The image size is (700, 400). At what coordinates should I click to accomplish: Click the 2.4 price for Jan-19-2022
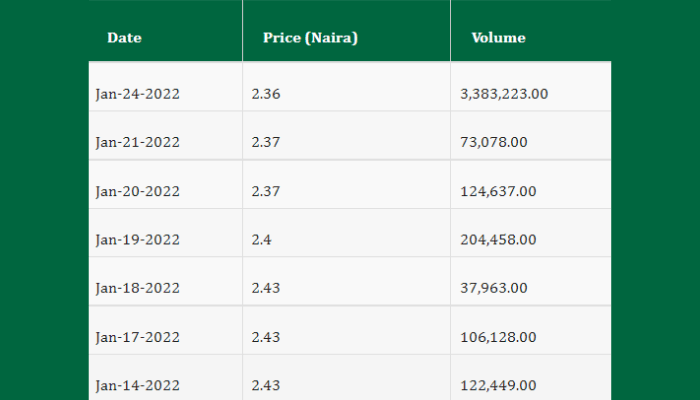click(262, 239)
